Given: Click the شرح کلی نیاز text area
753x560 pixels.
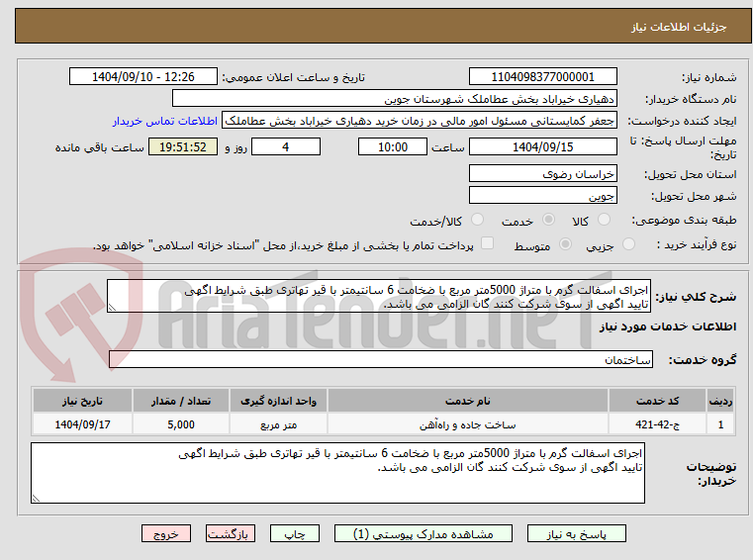Looking at the screenshot, I should [378, 297].
